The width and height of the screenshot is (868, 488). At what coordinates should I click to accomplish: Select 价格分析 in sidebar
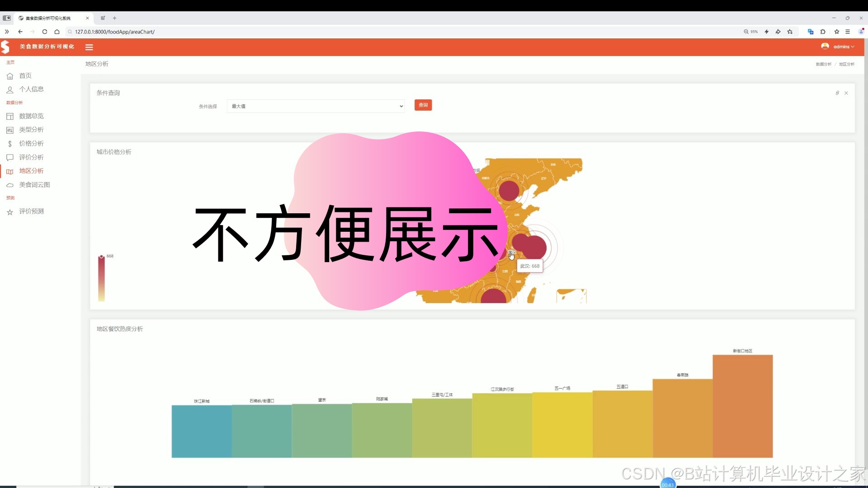31,144
